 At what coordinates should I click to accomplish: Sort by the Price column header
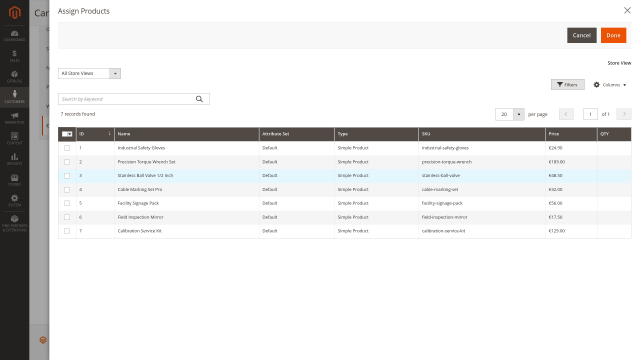571,134
